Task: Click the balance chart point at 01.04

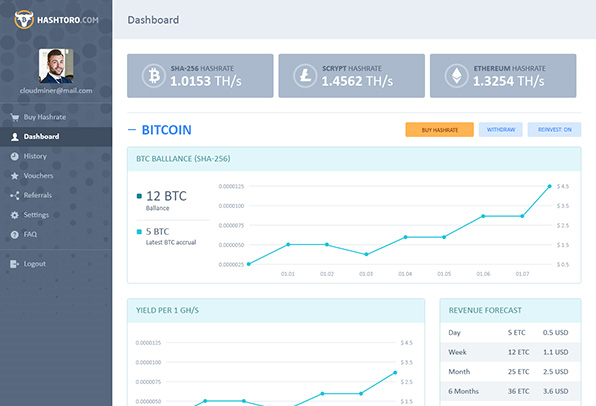Action: (x=405, y=237)
